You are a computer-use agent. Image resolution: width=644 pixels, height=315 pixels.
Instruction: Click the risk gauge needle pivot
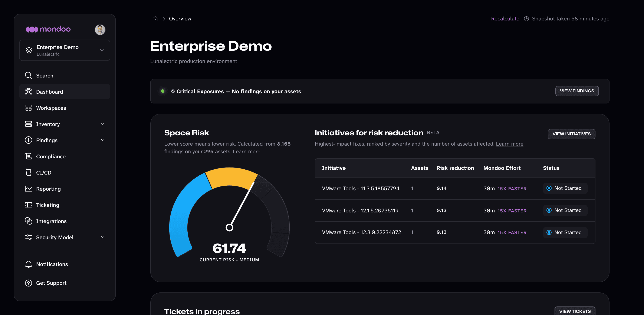click(x=229, y=228)
